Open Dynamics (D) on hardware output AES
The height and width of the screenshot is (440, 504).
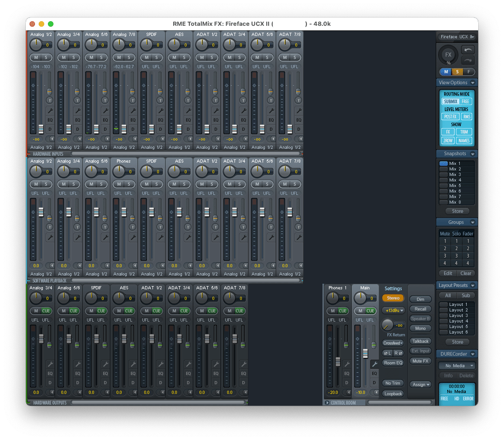tap(133, 383)
